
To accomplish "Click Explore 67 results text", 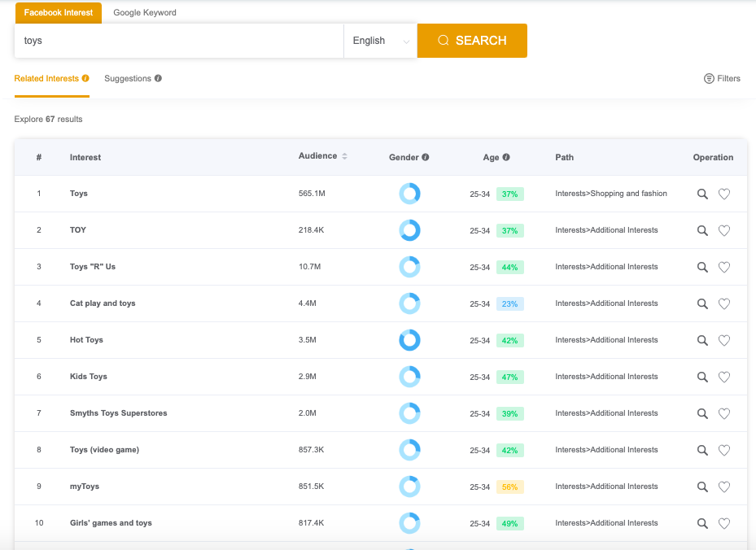I will tap(48, 119).
